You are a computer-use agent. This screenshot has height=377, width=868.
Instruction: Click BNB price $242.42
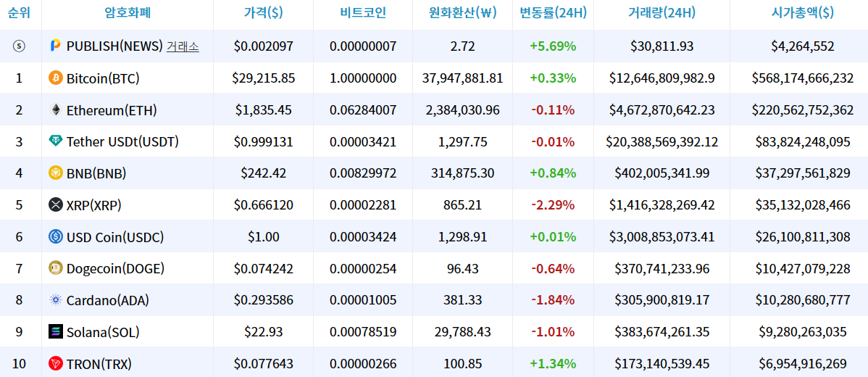(x=264, y=173)
